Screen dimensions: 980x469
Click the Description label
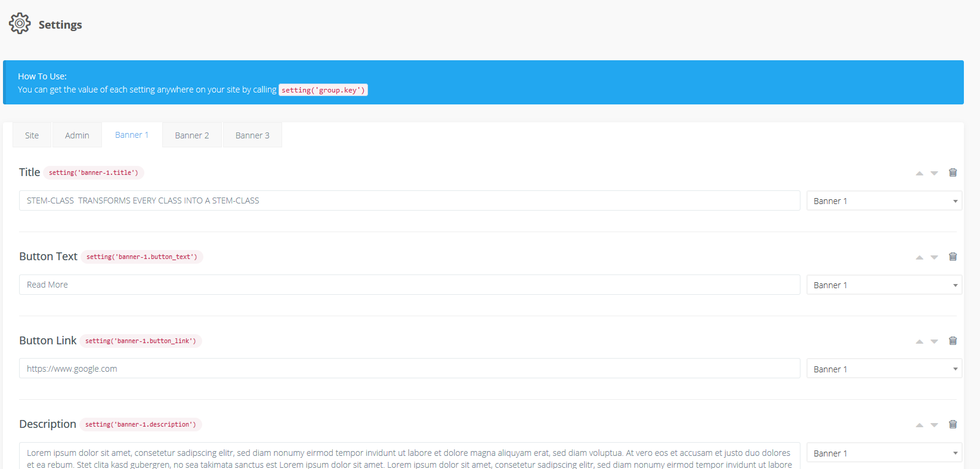pos(48,424)
